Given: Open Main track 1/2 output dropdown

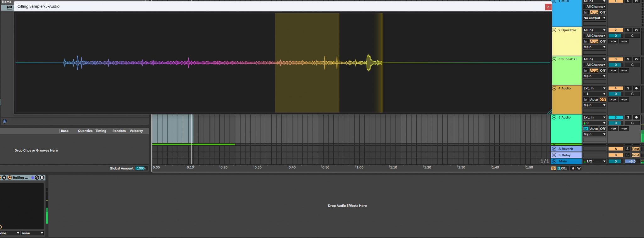Looking at the screenshot, I should [x=595, y=161].
